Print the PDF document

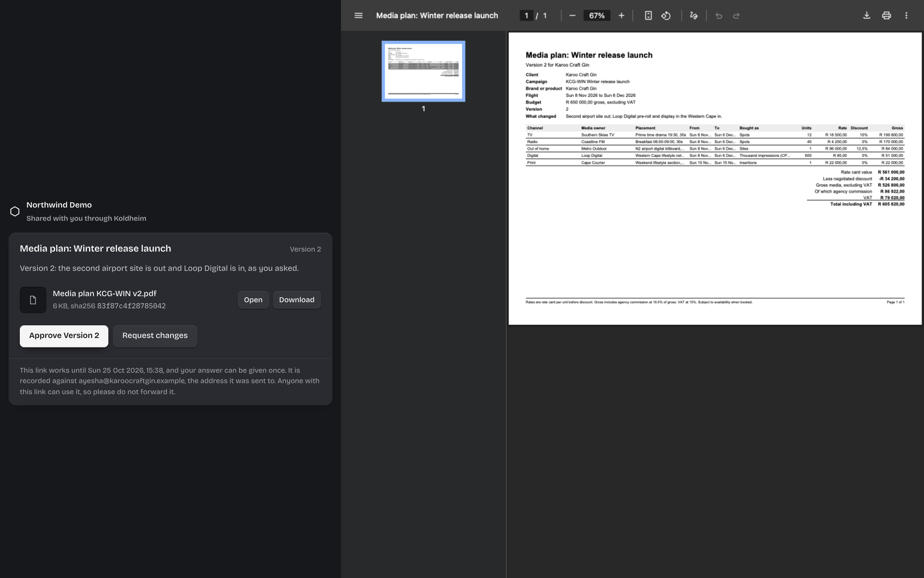887,16
